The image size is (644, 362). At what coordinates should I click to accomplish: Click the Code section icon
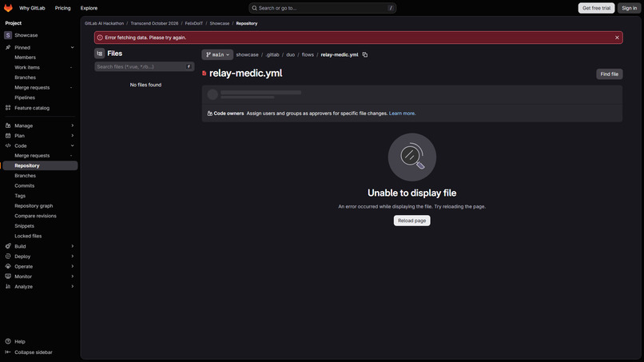[8, 146]
